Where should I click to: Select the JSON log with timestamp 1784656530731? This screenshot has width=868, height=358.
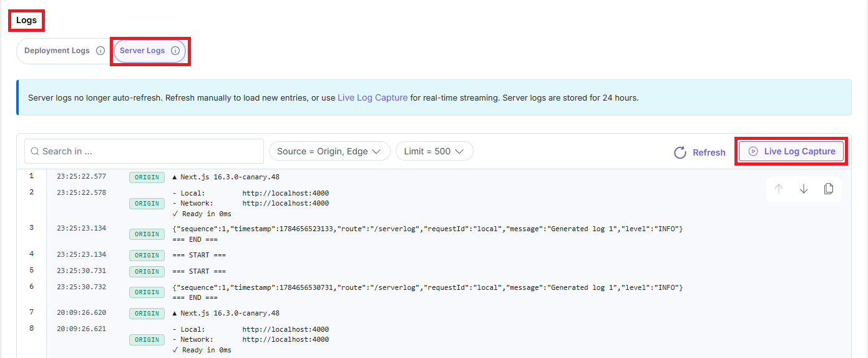tap(427, 287)
